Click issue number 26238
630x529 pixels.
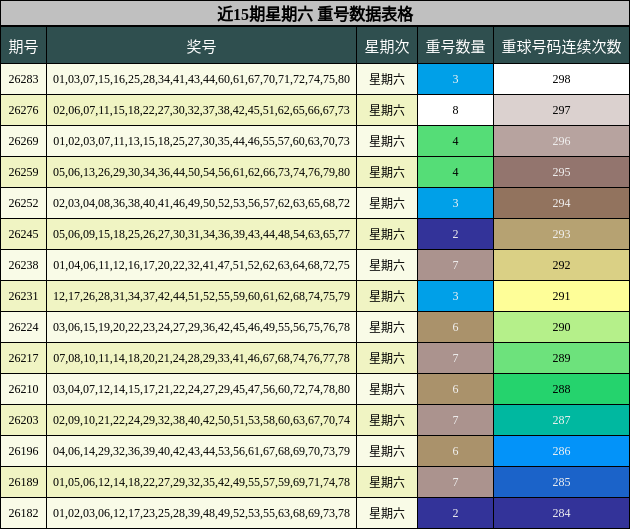23,265
